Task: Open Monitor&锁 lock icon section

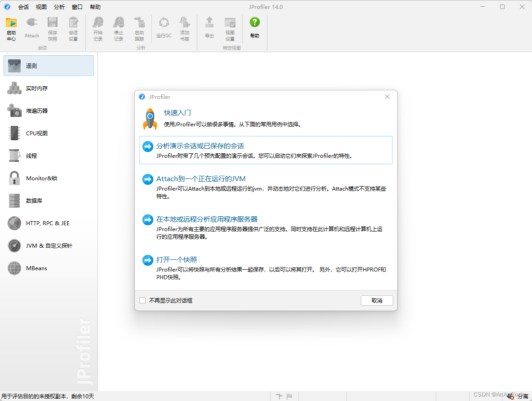Action: click(14, 178)
